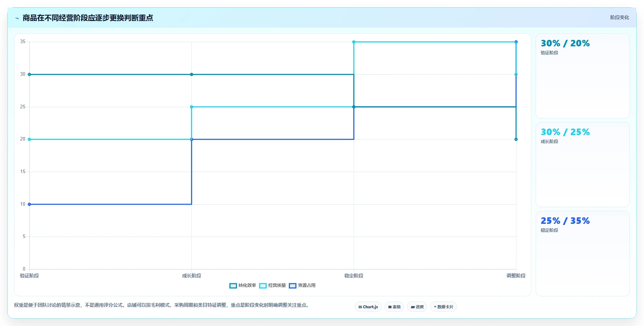The width and height of the screenshot is (644, 326).
Task: Click the 稳定阶段 caption in the side card
Action: click(549, 230)
